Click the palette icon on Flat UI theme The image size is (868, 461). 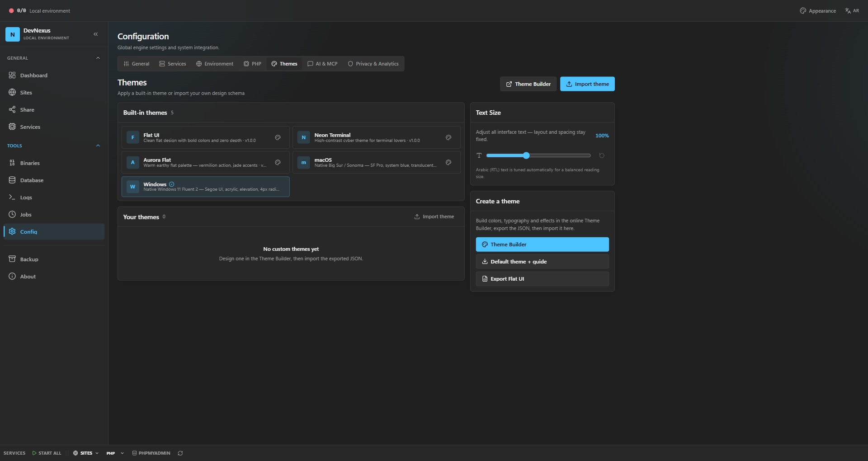278,137
